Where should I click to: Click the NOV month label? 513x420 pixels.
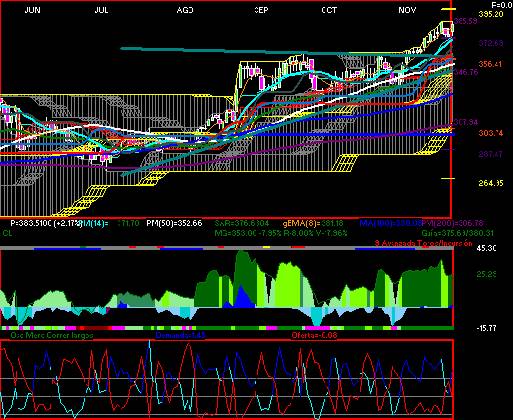(x=407, y=10)
